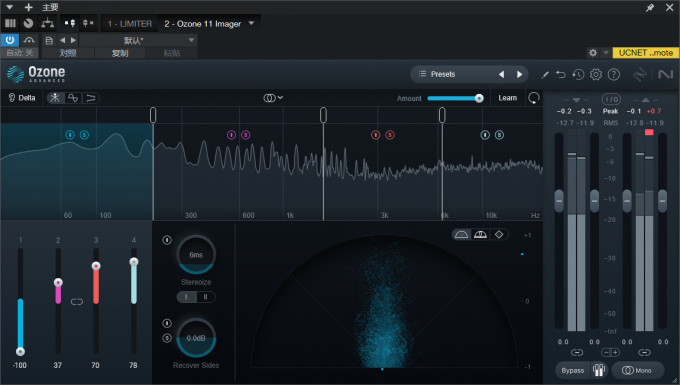Screen dimensions: 680x385
Task: Show the Polar Sample vectorscope view
Action: (x=461, y=235)
